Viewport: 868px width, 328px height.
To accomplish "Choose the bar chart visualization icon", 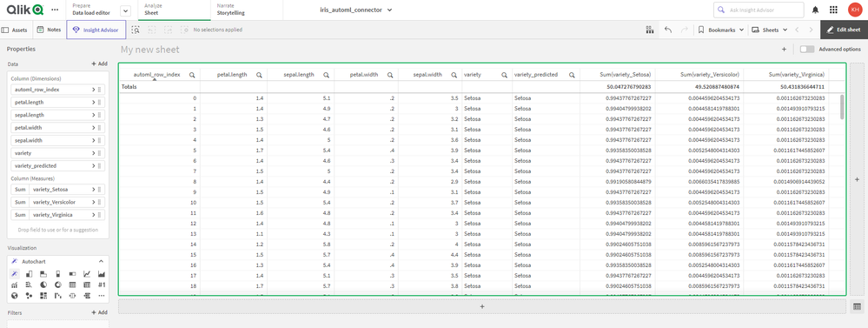I will 30,274.
